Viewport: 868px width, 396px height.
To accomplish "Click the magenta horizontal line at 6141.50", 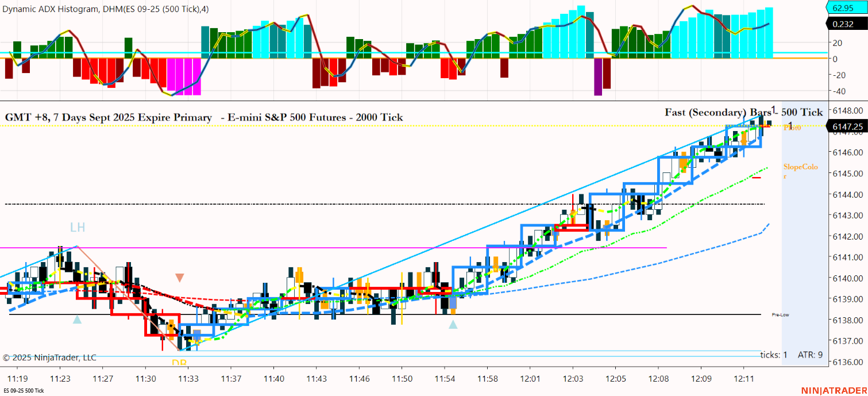I will pos(333,248).
